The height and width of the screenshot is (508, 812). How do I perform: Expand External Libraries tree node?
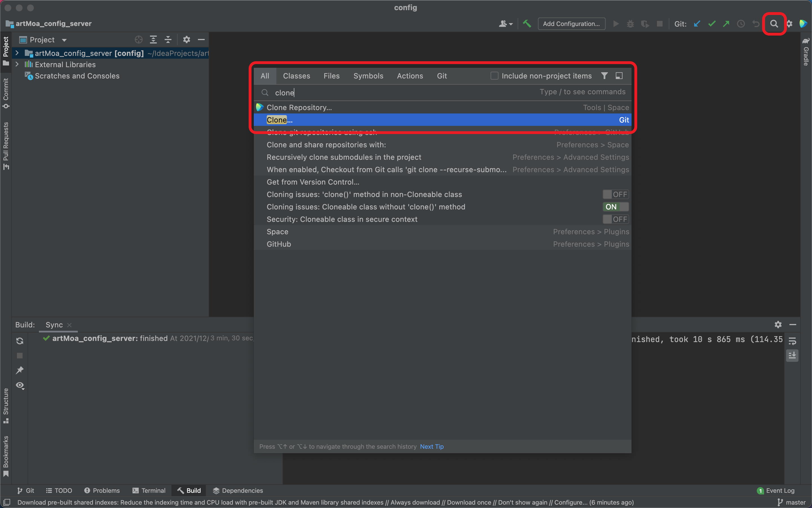point(17,64)
